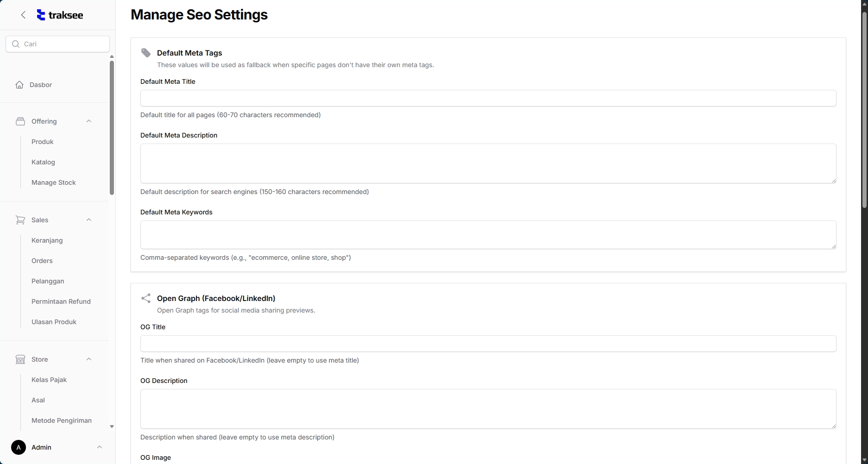This screenshot has width=868, height=464.
Task: Open Permintaan Refund page
Action: (x=61, y=301)
